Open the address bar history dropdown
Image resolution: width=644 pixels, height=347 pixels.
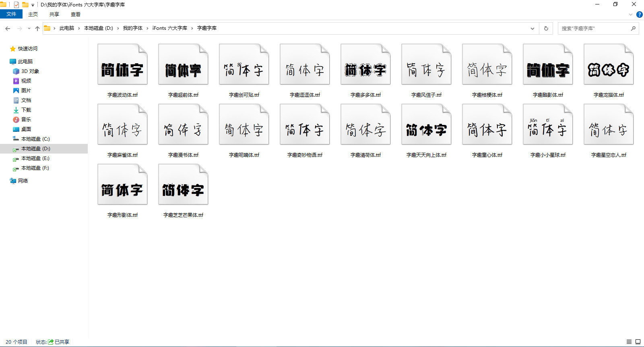533,28
